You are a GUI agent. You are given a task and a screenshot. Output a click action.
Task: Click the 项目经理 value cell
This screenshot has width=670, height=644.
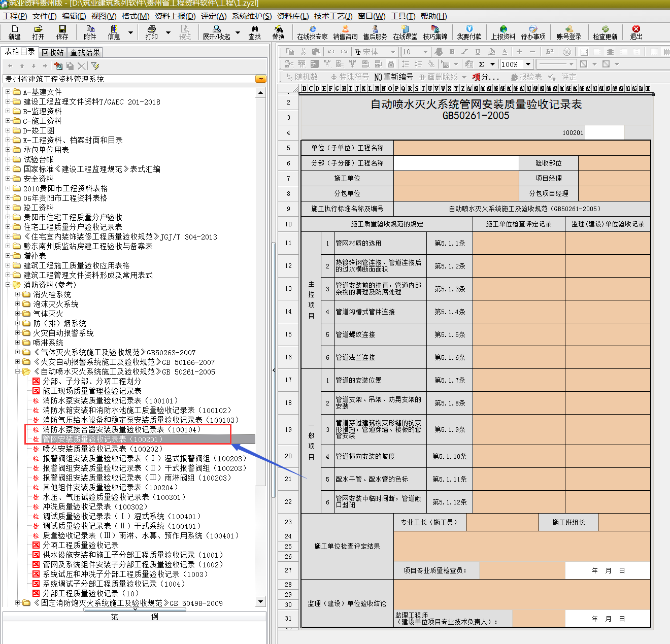tap(614, 178)
